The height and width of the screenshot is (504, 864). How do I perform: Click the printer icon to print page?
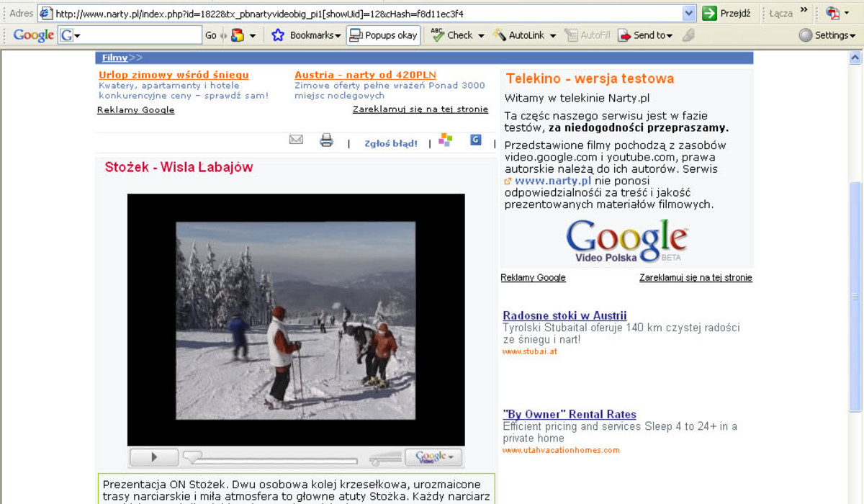pos(326,140)
